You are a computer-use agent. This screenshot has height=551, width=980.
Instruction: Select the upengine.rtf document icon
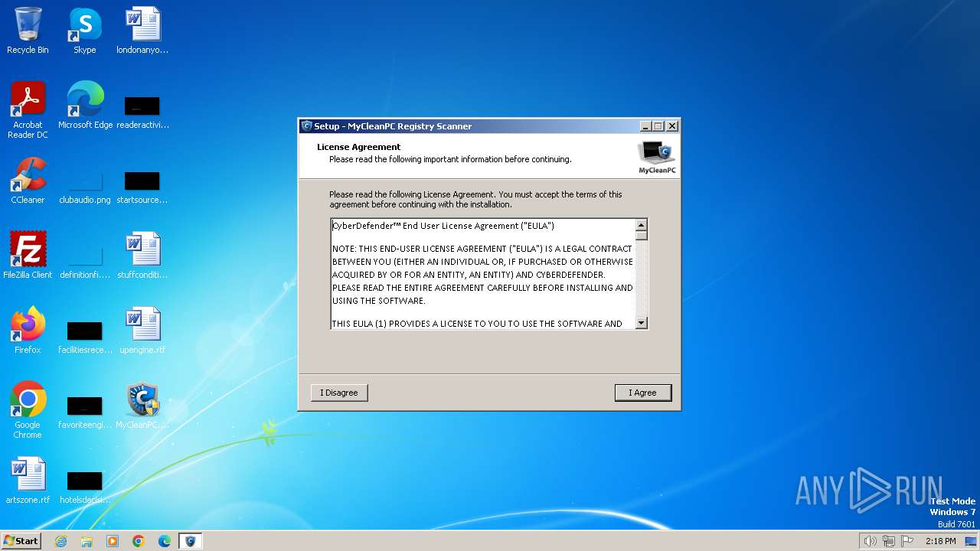click(x=142, y=331)
